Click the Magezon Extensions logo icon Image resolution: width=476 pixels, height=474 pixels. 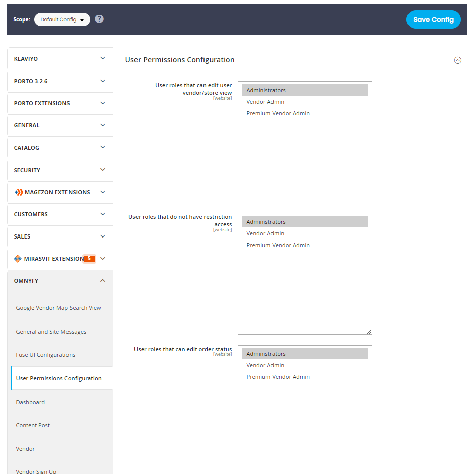pyautogui.click(x=19, y=192)
